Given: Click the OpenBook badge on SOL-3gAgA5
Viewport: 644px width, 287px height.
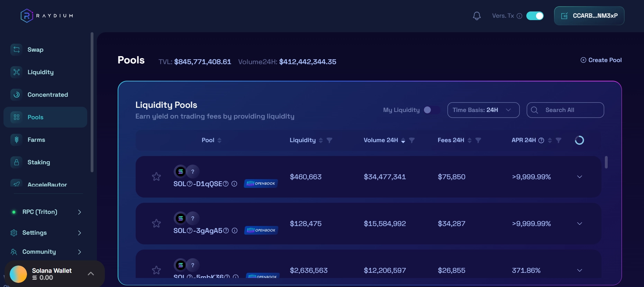Looking at the screenshot, I should click(261, 230).
